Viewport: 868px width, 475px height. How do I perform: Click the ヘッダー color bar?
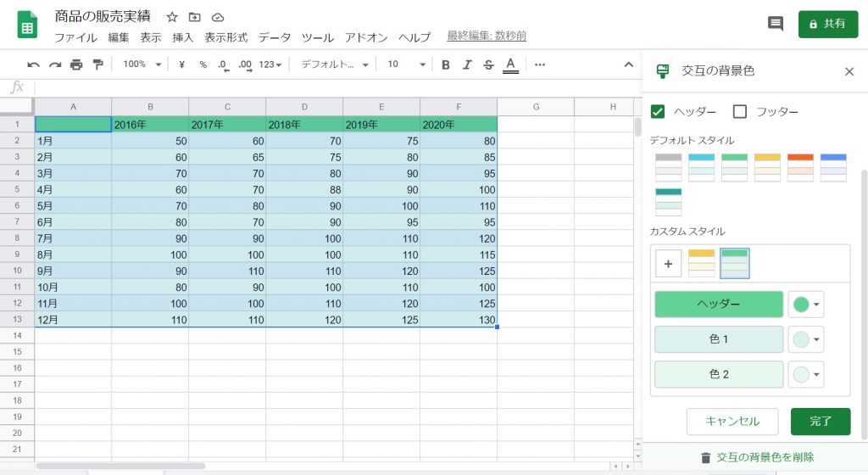pos(719,305)
